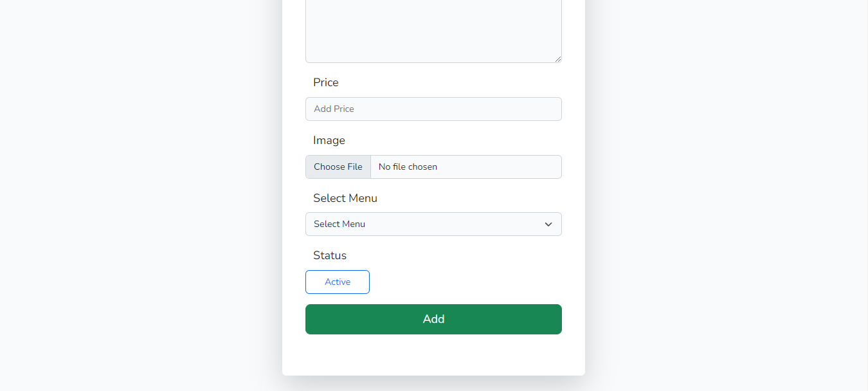Click the Status label

(330, 255)
